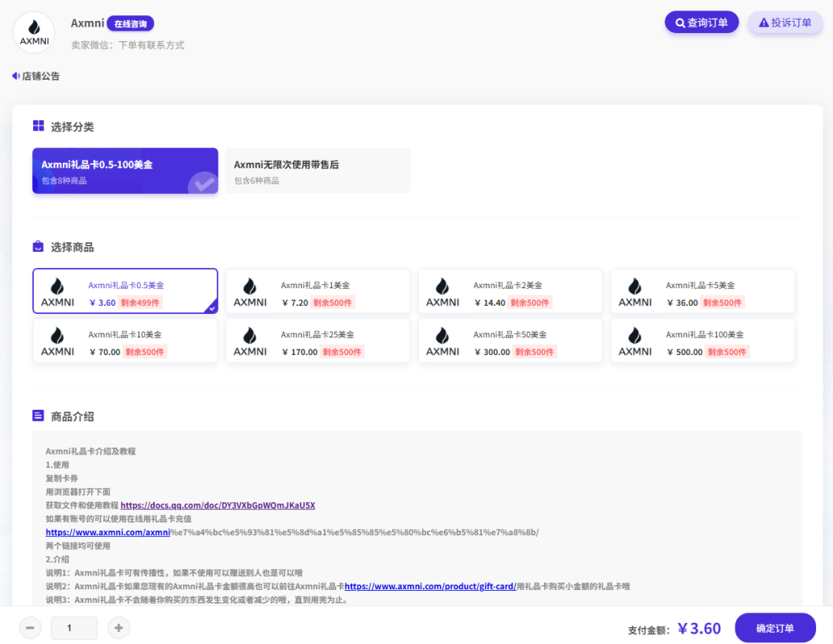The image size is (833, 644).
Task: Click the 选择分类 grid icon
Action: pyautogui.click(x=38, y=126)
